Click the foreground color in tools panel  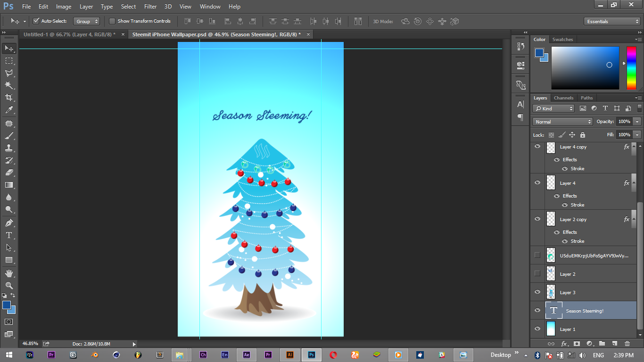coord(7,305)
